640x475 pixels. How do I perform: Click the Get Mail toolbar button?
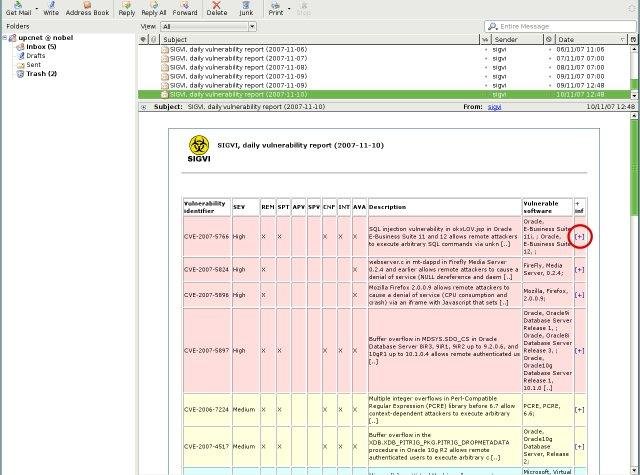point(18,9)
